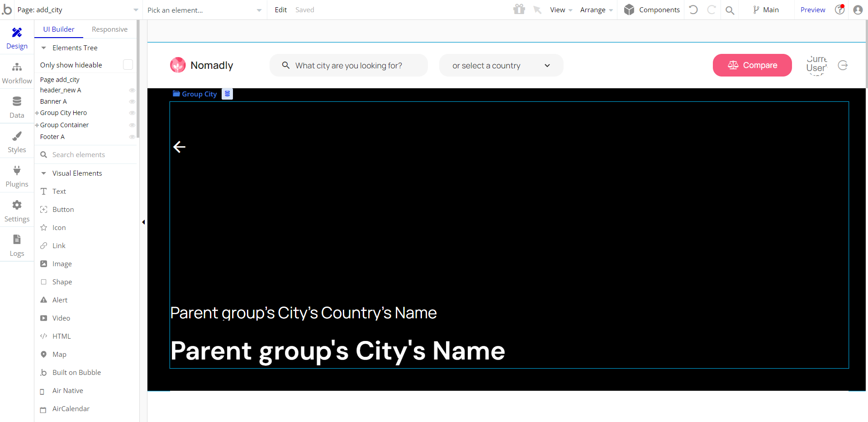The image size is (868, 422).
Task: Switch to the Responsive tab
Action: [109, 29]
